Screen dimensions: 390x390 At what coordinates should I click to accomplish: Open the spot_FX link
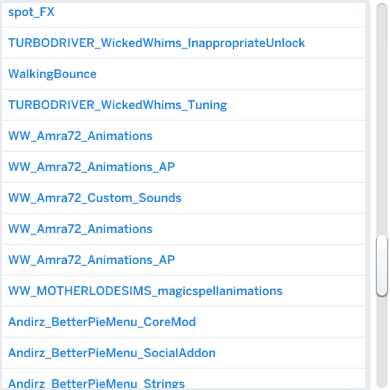31,12
